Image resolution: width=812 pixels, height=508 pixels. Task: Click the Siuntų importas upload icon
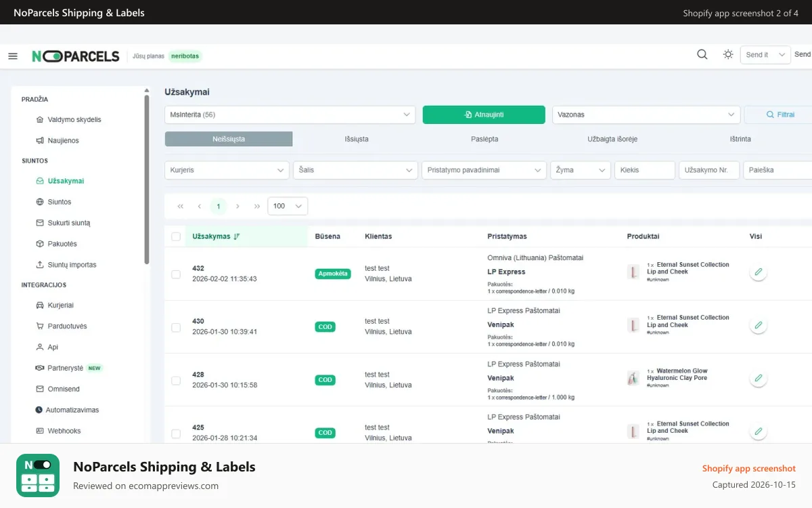39,265
